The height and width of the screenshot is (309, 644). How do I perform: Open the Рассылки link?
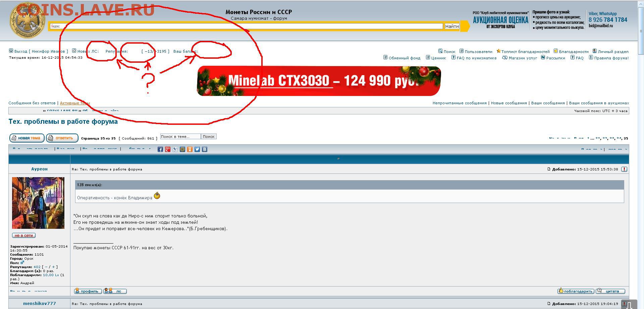click(x=555, y=58)
